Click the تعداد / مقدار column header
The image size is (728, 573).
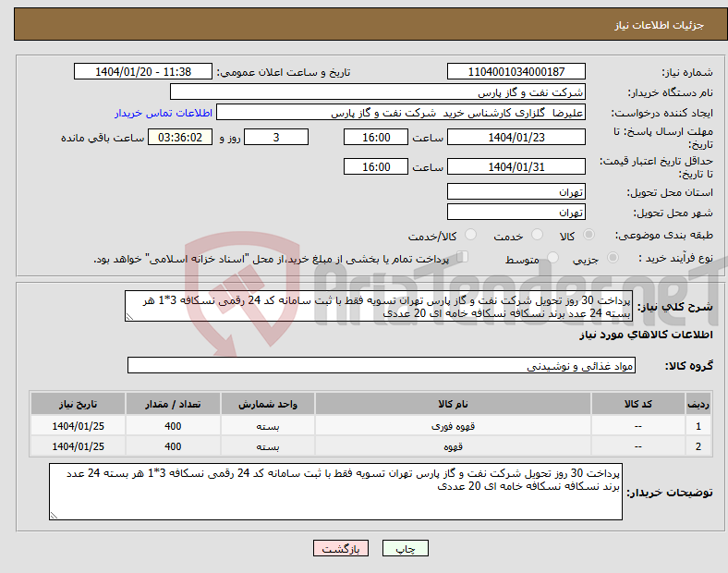(173, 404)
